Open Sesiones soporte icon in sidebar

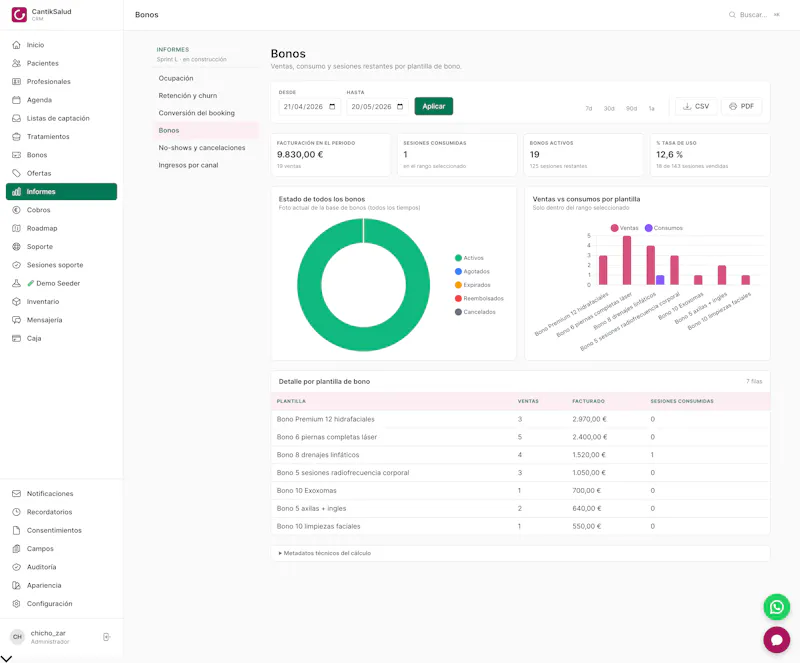[16, 265]
